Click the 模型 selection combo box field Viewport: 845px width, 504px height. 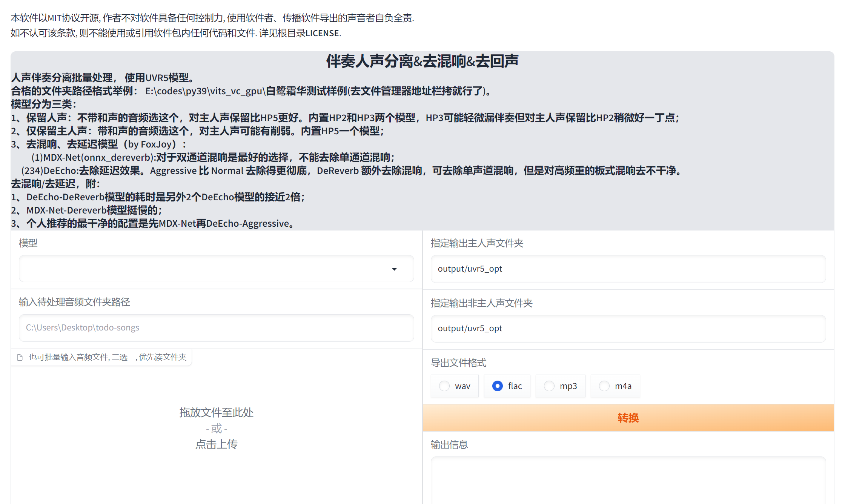pyautogui.click(x=216, y=269)
